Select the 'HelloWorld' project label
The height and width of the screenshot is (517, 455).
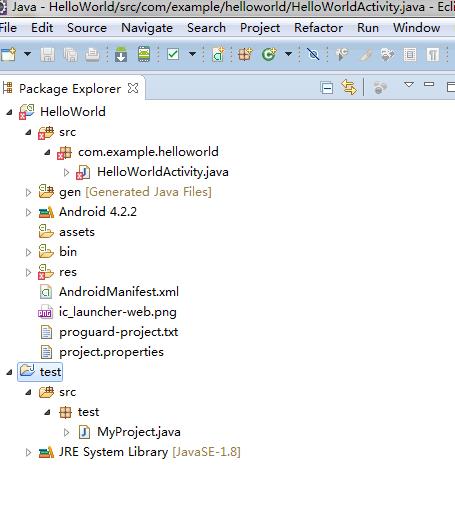pos(73,112)
